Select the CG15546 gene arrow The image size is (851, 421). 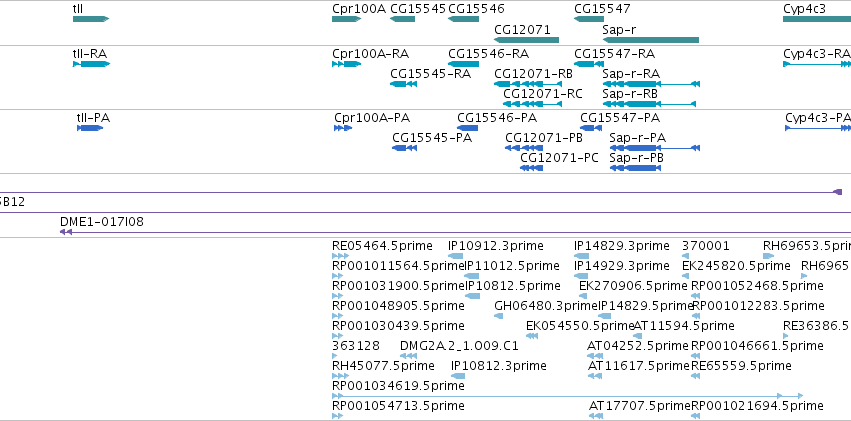463,19
